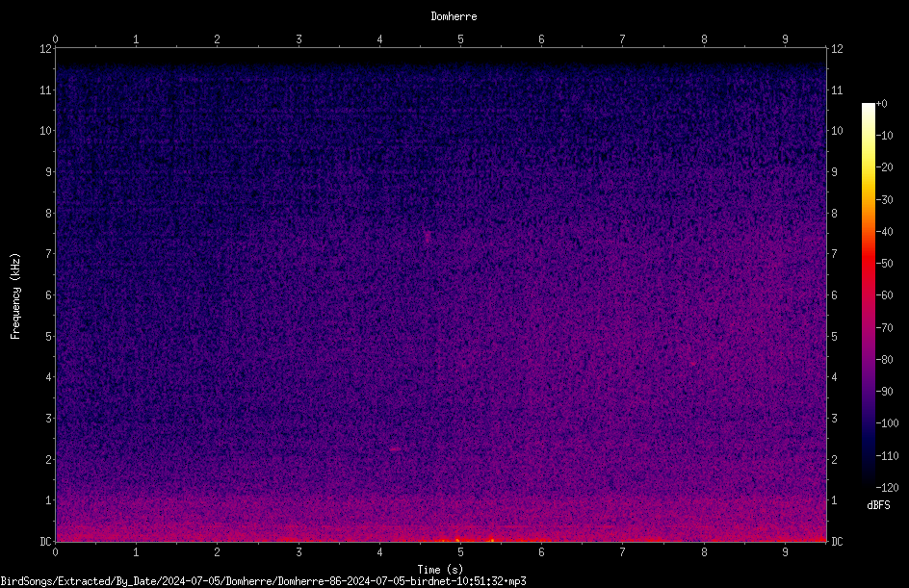
Task: Click the faint signal blip near 7.4 kHz
Action: tap(428, 237)
